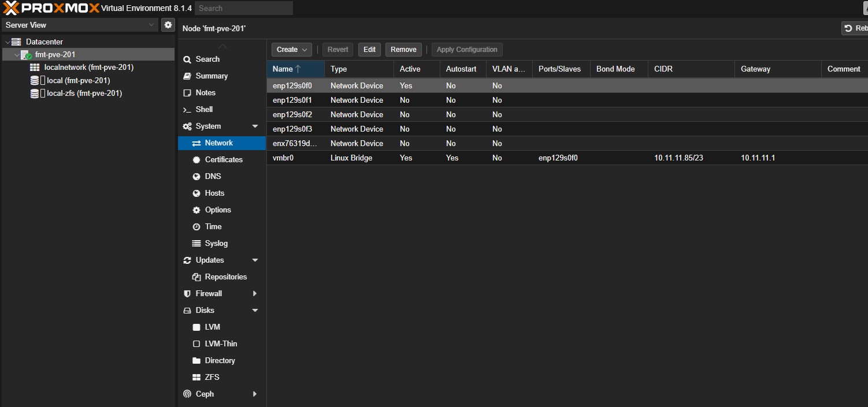Click the DNS globe icon
Image resolution: width=868 pixels, height=407 pixels.
(x=196, y=177)
